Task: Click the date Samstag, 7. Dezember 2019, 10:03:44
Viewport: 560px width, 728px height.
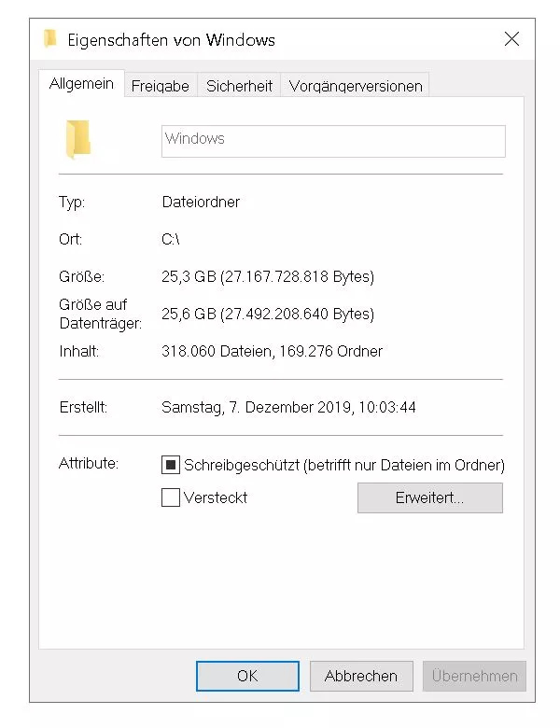Action: (288, 407)
